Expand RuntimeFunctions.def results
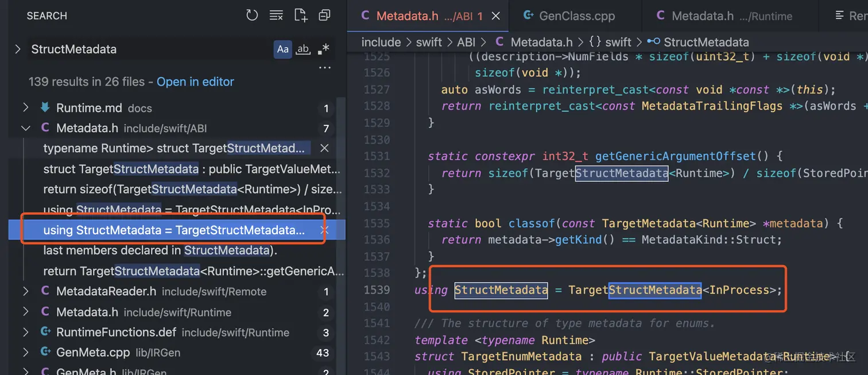The image size is (868, 375). point(25,333)
